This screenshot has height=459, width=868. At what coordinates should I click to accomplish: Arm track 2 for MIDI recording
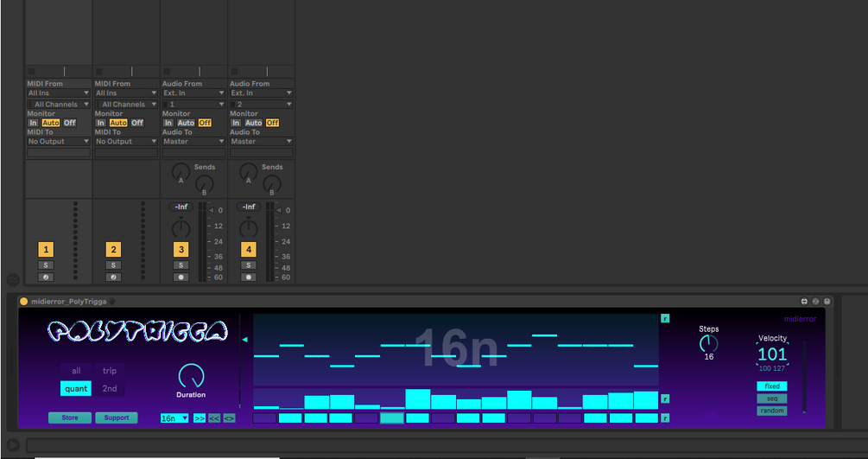click(113, 277)
